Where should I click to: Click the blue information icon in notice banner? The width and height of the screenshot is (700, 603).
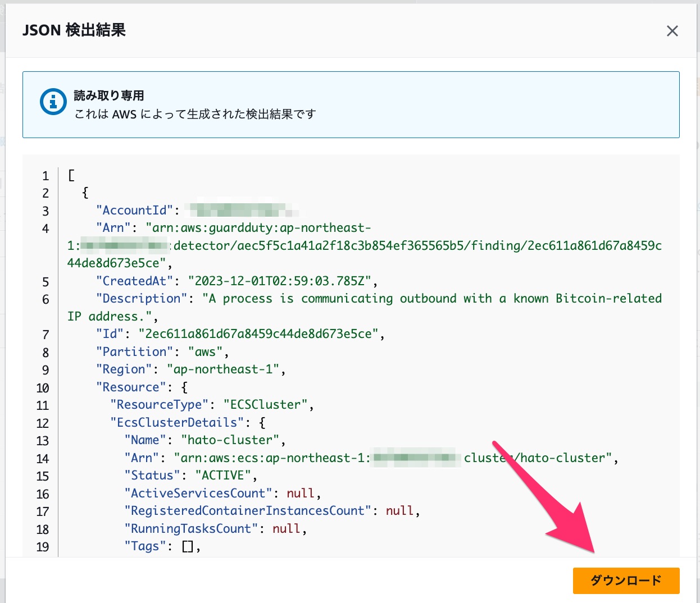(x=52, y=102)
